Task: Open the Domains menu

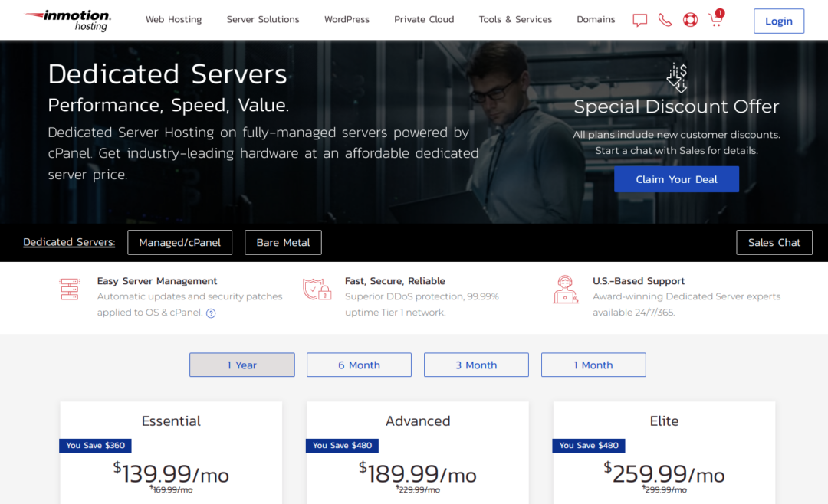Action: point(596,19)
